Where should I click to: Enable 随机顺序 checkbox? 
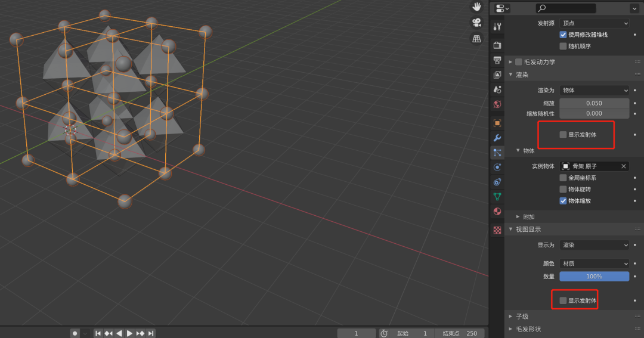pyautogui.click(x=563, y=46)
